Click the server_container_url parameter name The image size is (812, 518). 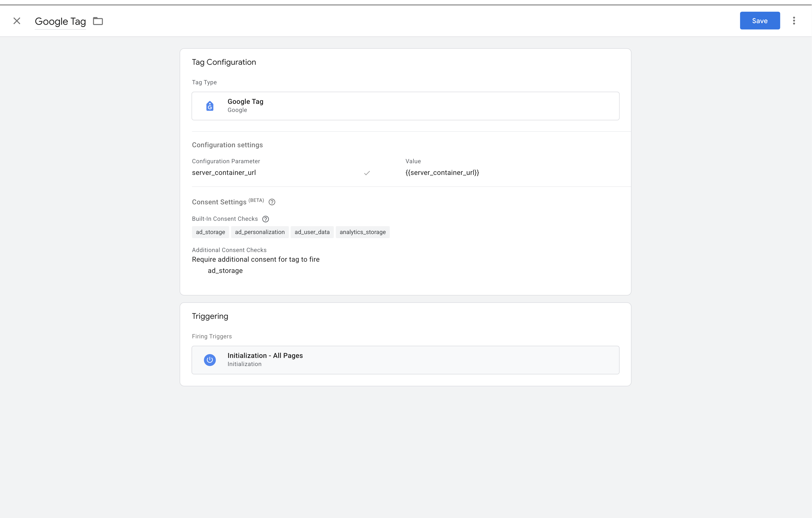pos(224,172)
